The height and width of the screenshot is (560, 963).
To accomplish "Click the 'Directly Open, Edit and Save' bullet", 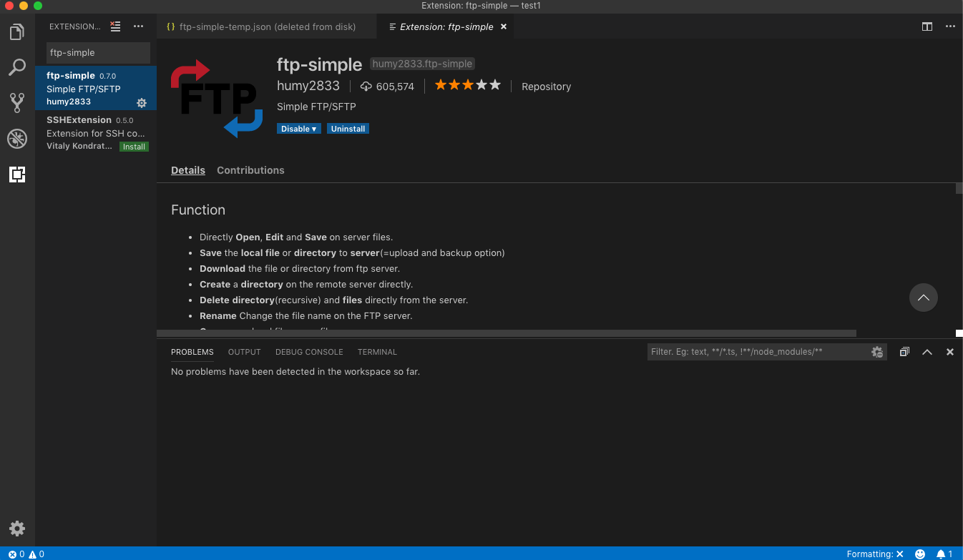I will tap(296, 237).
